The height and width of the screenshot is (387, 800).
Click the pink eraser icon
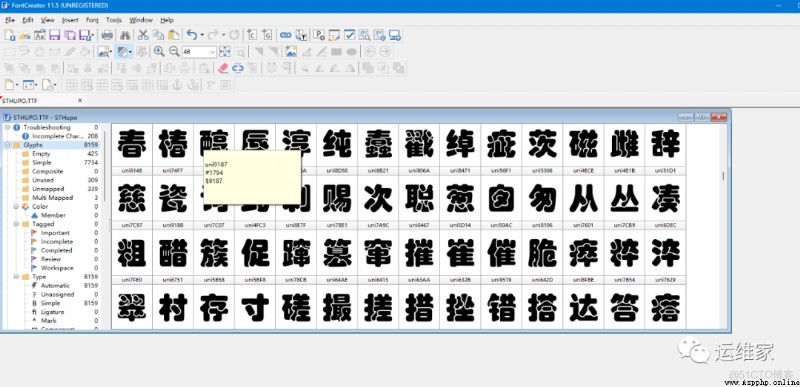[223, 67]
